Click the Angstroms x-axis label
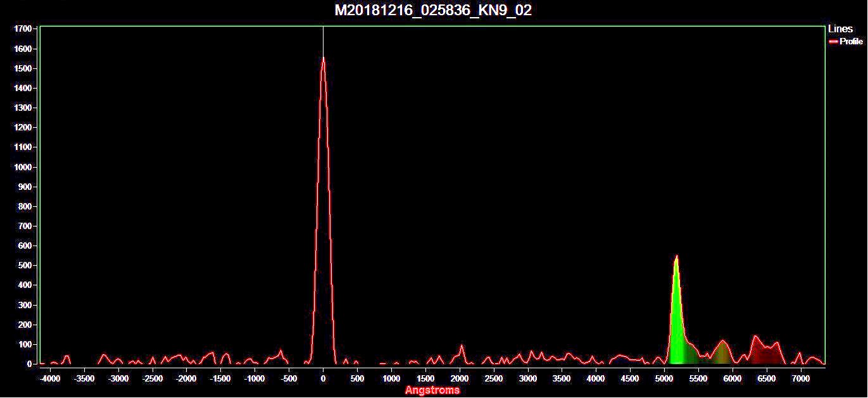Viewport: 868px width, 398px height. point(432,390)
